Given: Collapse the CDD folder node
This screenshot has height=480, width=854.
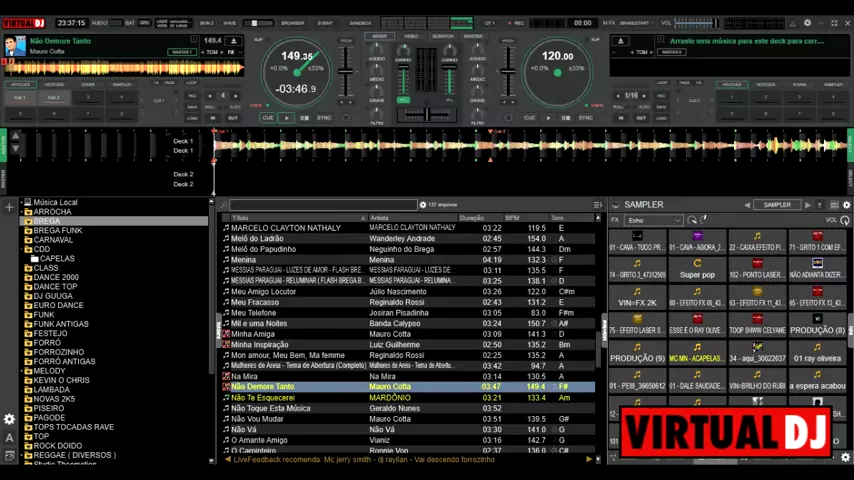Looking at the screenshot, I should pyautogui.click(x=22, y=249).
